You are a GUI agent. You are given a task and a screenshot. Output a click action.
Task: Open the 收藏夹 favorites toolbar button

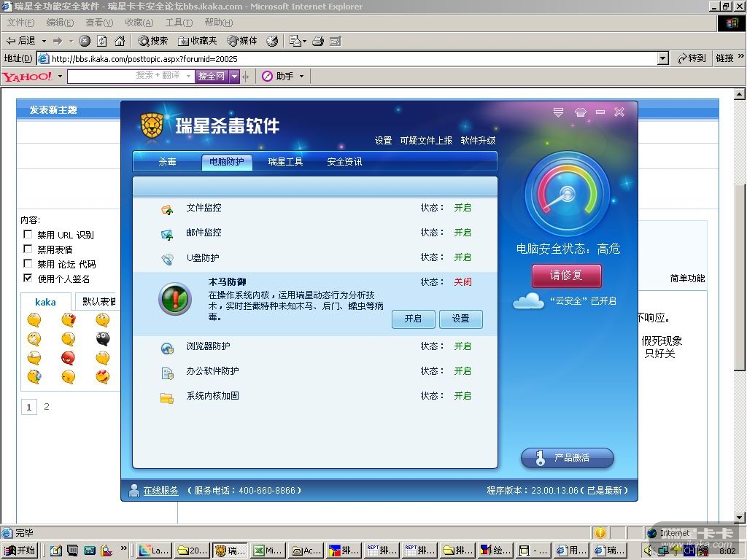pyautogui.click(x=197, y=41)
